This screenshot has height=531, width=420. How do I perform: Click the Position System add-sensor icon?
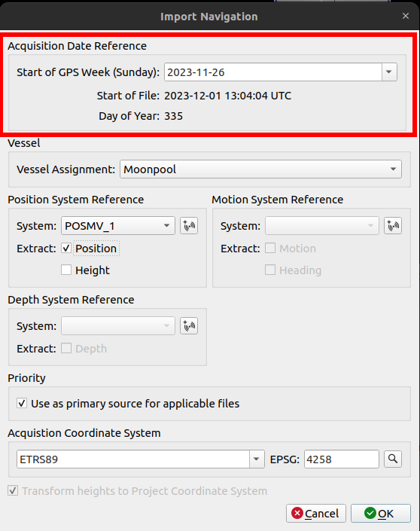[x=189, y=225]
